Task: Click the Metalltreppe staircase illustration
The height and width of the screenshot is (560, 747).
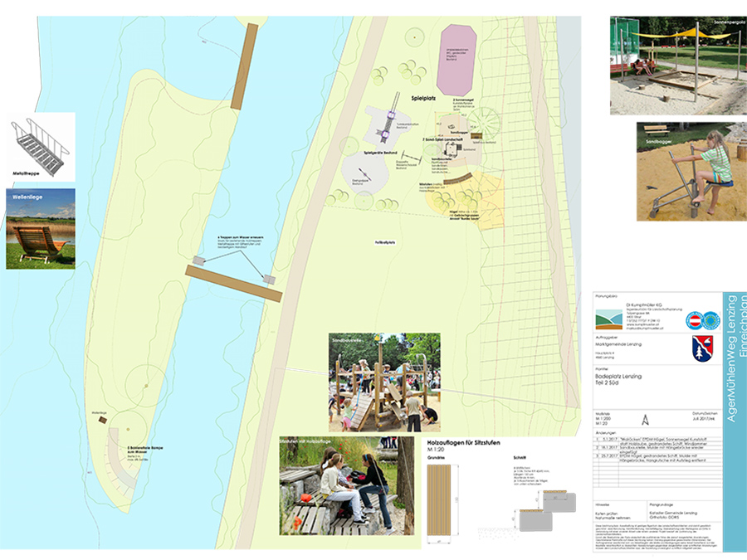Action: click(x=40, y=146)
